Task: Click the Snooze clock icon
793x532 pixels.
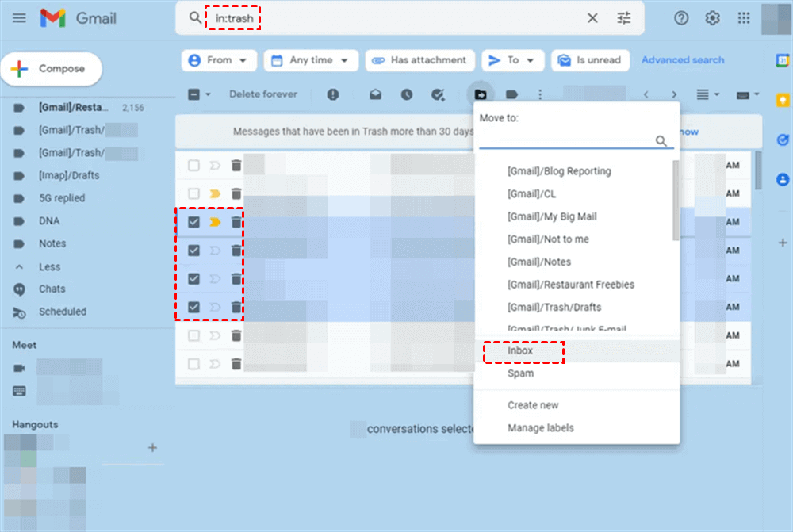Action: point(407,94)
